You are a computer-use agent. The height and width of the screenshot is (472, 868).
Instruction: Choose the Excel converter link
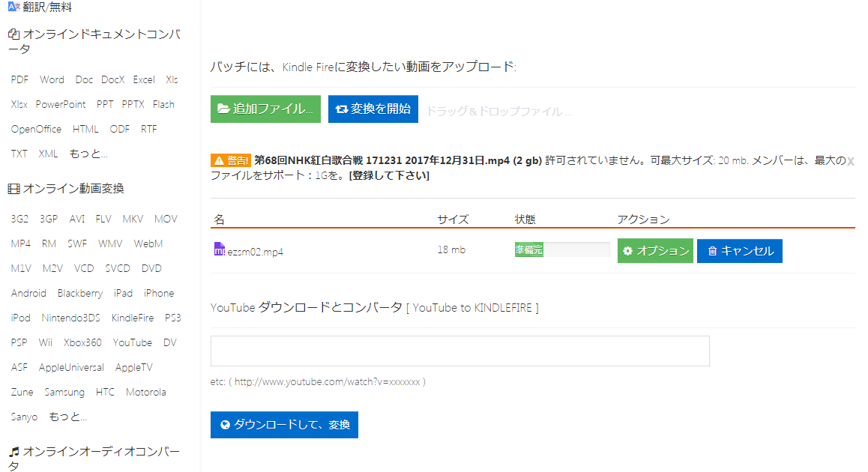pyautogui.click(x=144, y=79)
